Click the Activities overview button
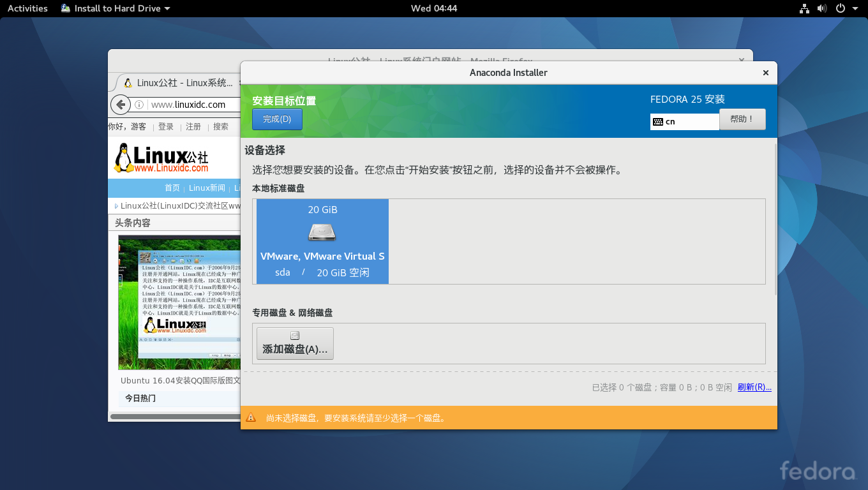 click(x=27, y=8)
